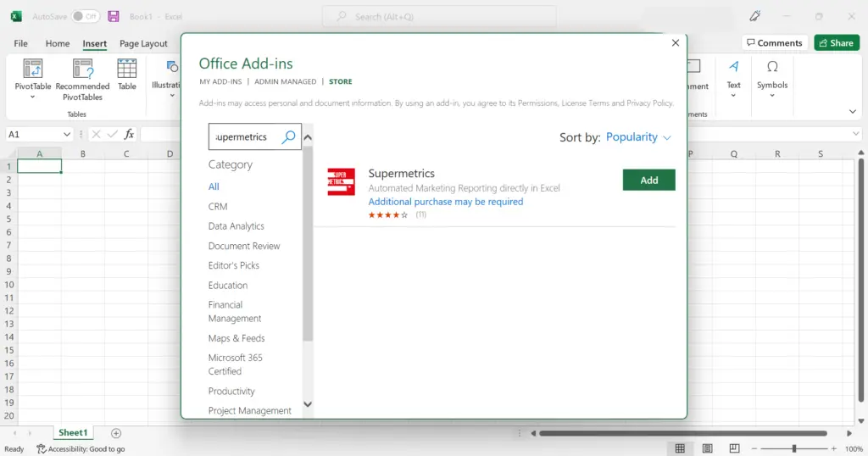Click the Supermetrics star rating
The width and height of the screenshot is (868, 456).
coord(388,214)
